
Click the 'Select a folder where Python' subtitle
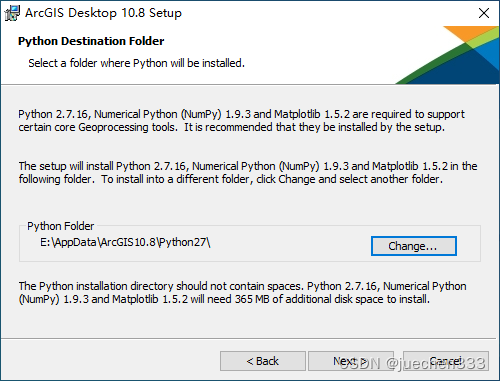pos(136,63)
